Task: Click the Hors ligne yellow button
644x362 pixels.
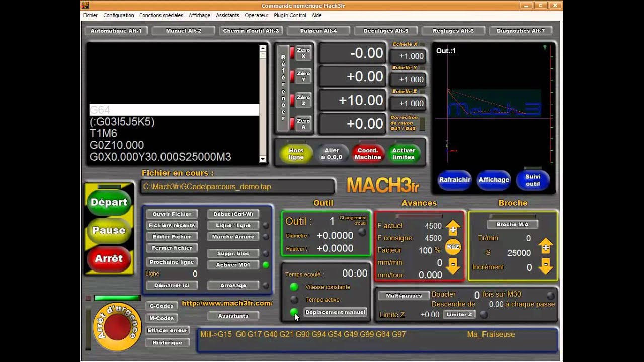Action: tap(296, 154)
